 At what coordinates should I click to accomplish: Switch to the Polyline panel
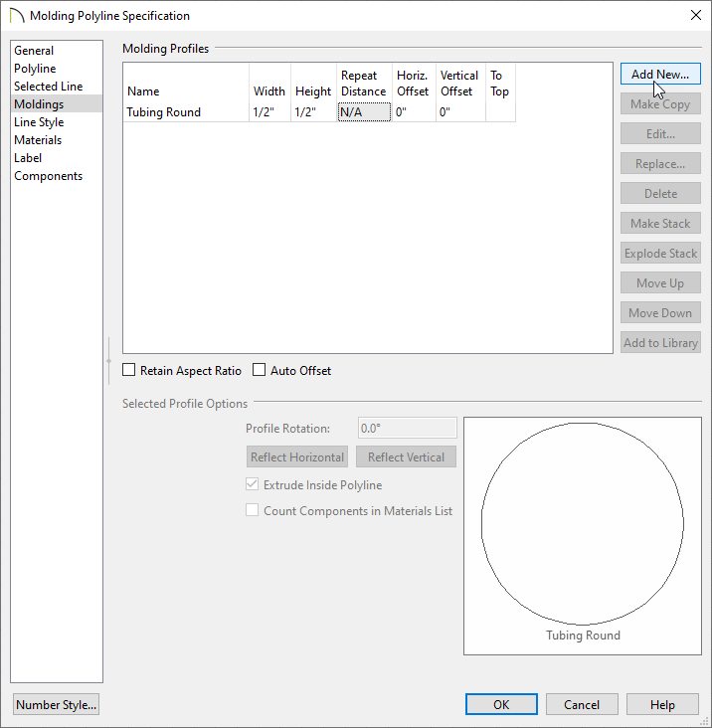pos(56,69)
